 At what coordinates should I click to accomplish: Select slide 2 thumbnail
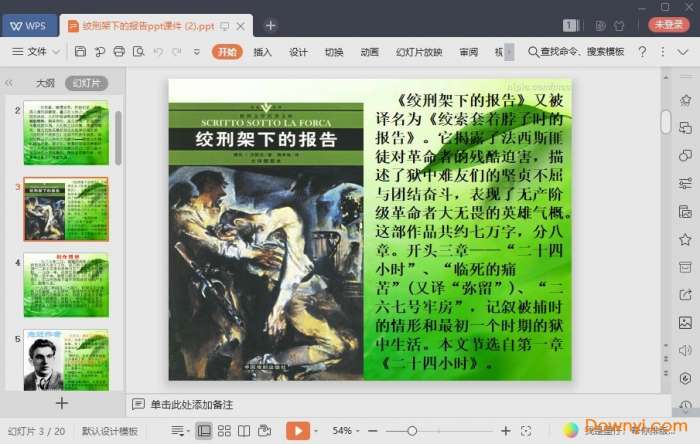(x=66, y=133)
